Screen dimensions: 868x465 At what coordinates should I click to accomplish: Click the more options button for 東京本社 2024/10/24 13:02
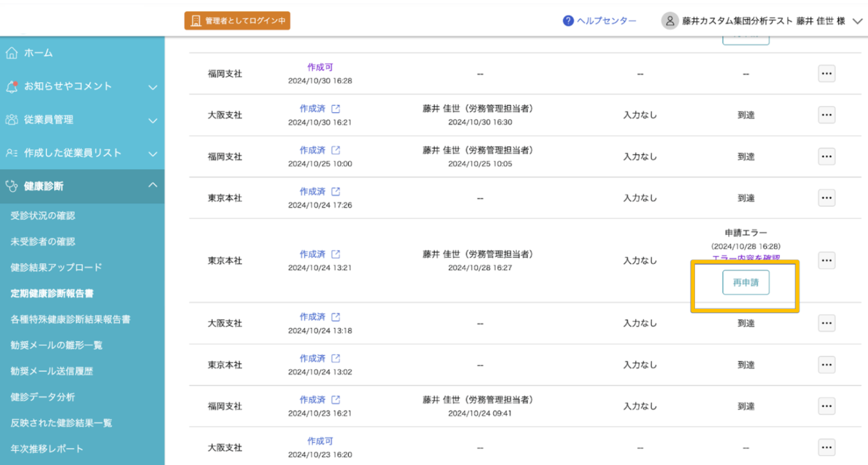point(827,365)
